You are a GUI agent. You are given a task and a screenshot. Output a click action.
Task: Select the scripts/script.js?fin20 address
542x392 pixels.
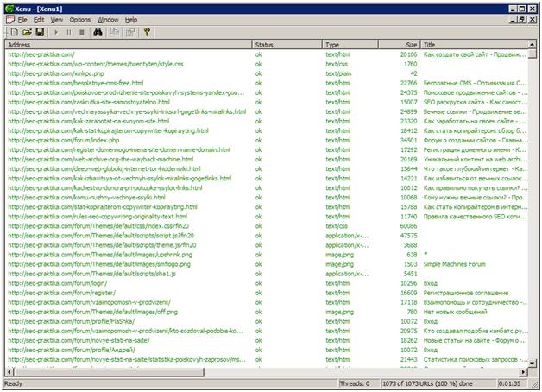click(101, 236)
